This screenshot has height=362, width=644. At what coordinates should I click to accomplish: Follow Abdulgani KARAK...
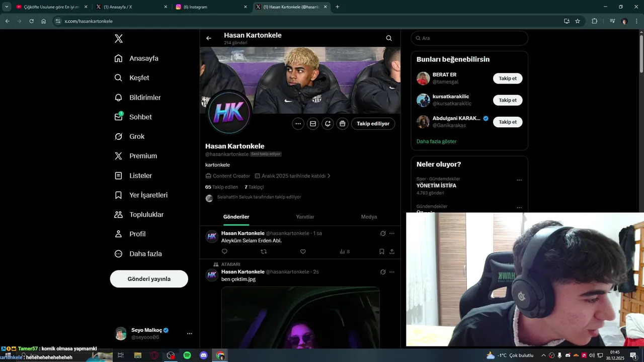508,122
